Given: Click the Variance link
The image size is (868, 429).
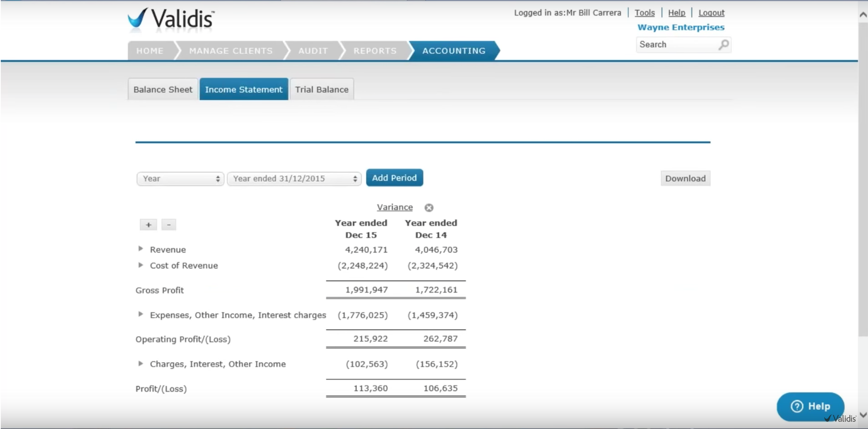Looking at the screenshot, I should tap(394, 207).
